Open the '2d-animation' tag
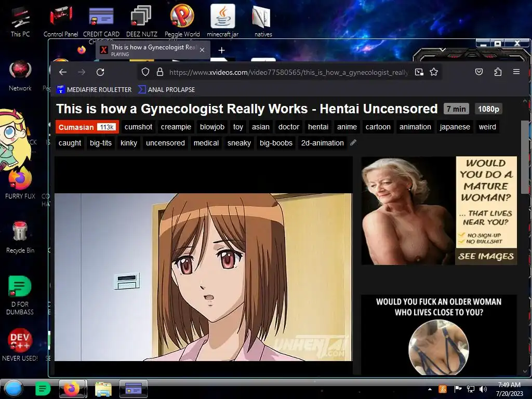This screenshot has height=399, width=532. (x=322, y=143)
